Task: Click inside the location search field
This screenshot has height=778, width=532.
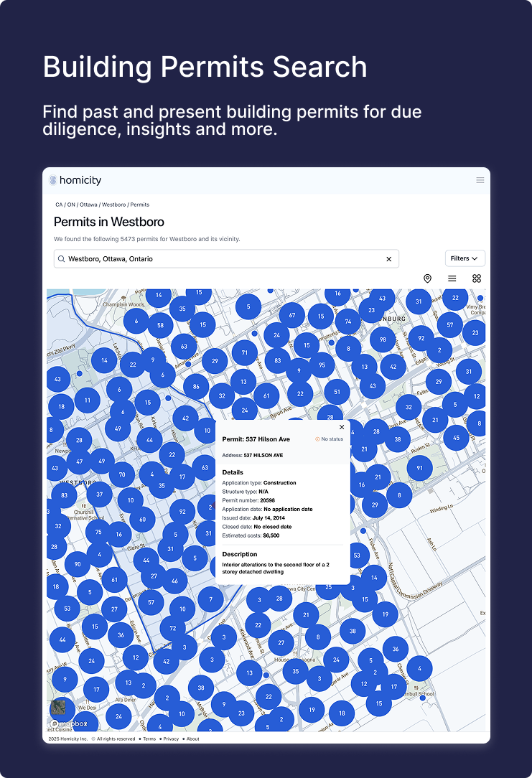Action: point(223,259)
